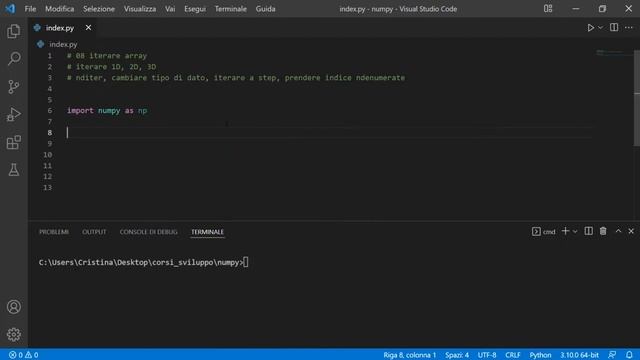Split the terminal panel
The image size is (640, 360).
(x=588, y=231)
